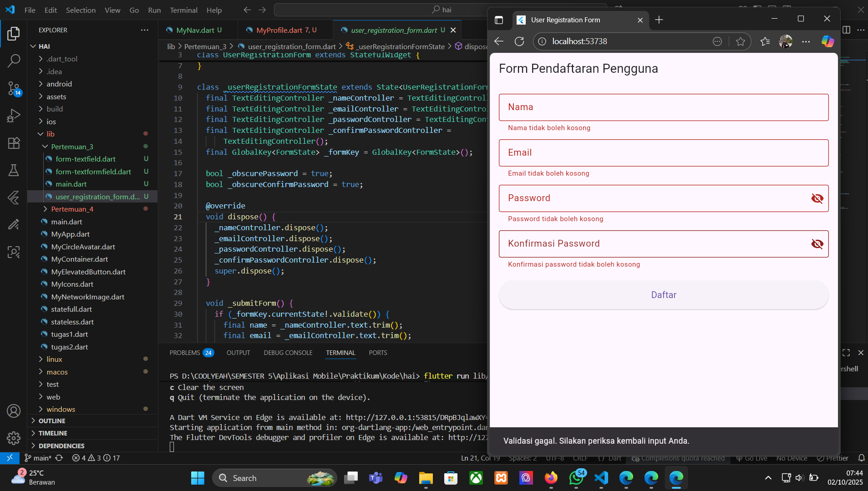Viewport: 868px width, 491px height.
Task: Expand the Pertemuan_4 folder
Action: 72,209
